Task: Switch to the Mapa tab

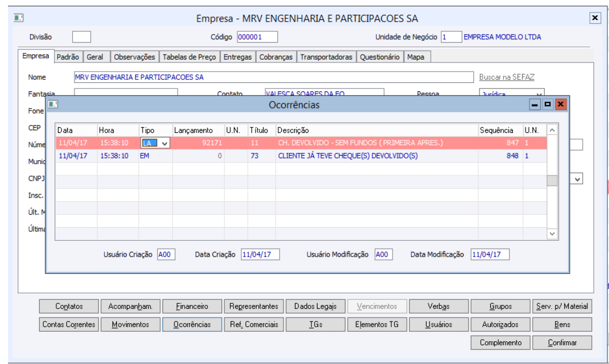Action: 416,57
